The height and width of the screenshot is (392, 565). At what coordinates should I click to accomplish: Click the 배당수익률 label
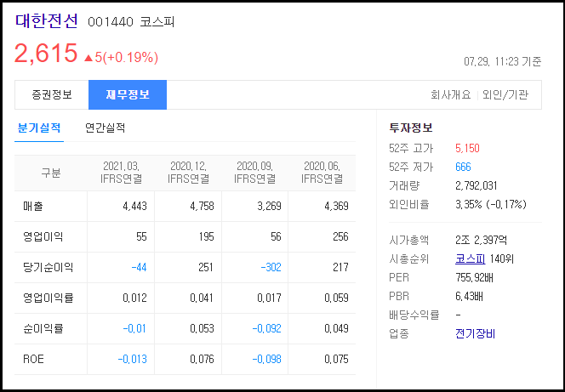(414, 315)
